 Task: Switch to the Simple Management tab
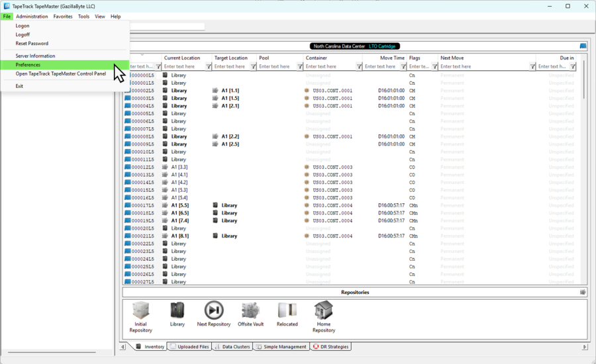(x=281, y=347)
